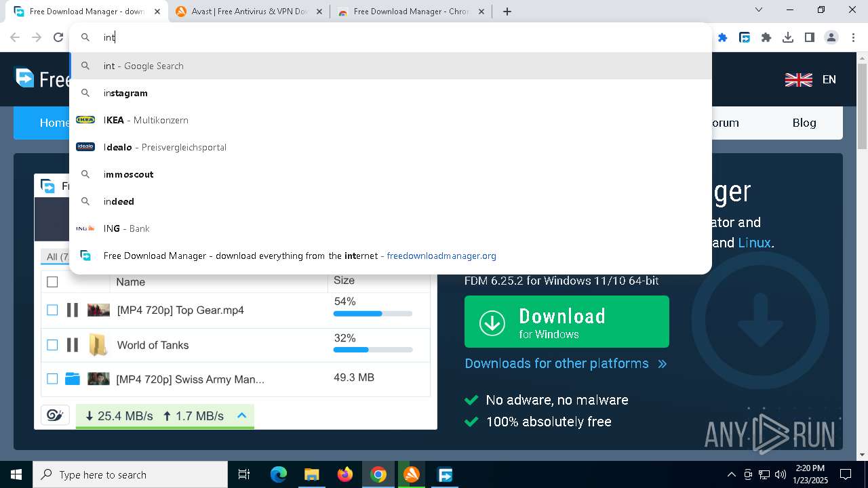This screenshot has width=868, height=488.
Task: Click the large circular download arrow graphic
Action: [x=760, y=321]
